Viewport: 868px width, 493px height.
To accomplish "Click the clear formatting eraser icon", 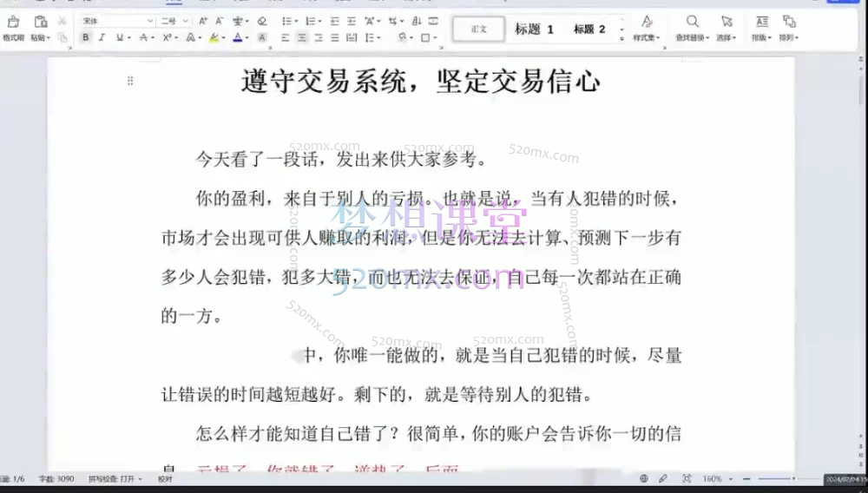I will click(x=262, y=21).
